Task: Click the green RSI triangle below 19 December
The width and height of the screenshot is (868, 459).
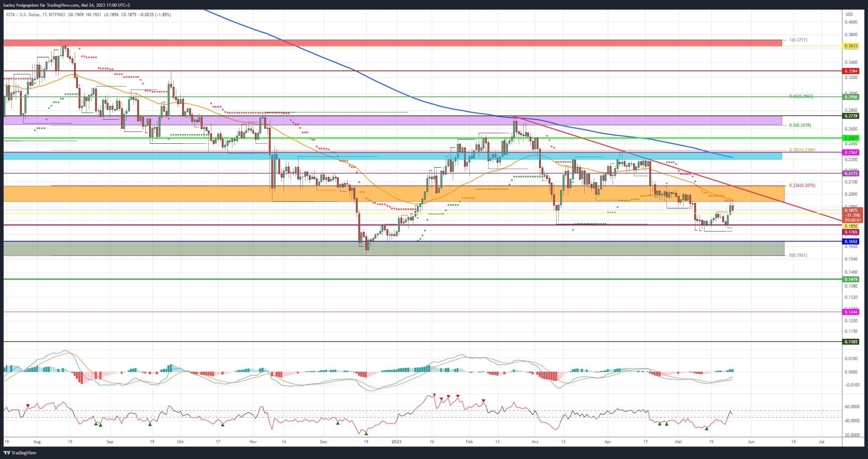Action: click(x=366, y=433)
